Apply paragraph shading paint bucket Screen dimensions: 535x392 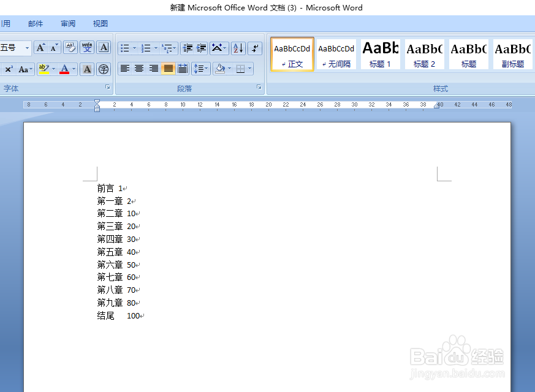[x=220, y=69]
